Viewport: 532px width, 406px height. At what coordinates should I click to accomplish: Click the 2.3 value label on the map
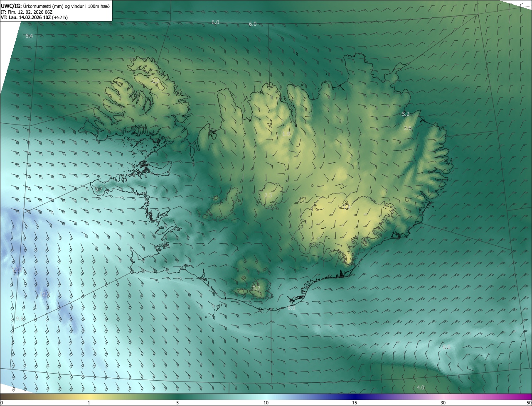(x=268, y=196)
